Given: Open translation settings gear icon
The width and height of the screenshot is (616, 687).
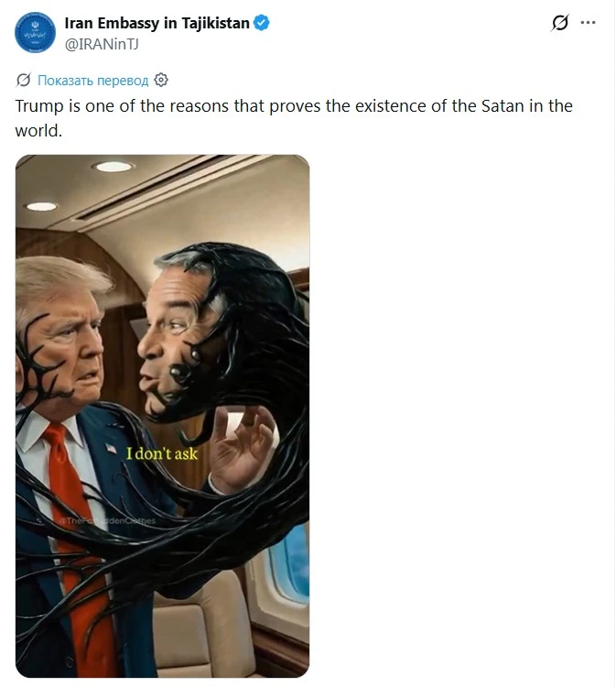Looking at the screenshot, I should pyautogui.click(x=161, y=80).
